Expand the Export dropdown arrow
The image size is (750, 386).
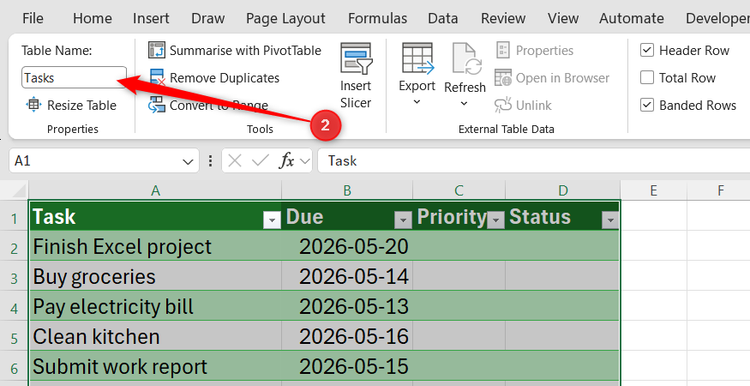417,101
